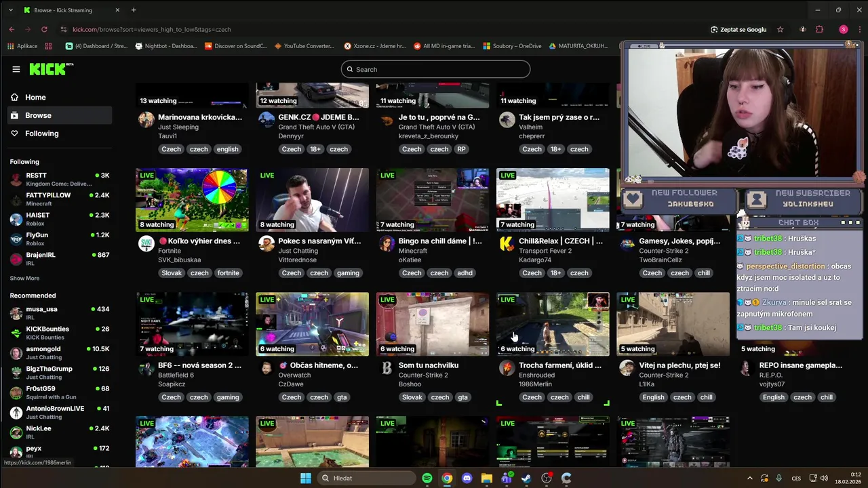The width and height of the screenshot is (868, 488).
Task: Select 18+ tag under Kadargo74
Action: coord(555,273)
